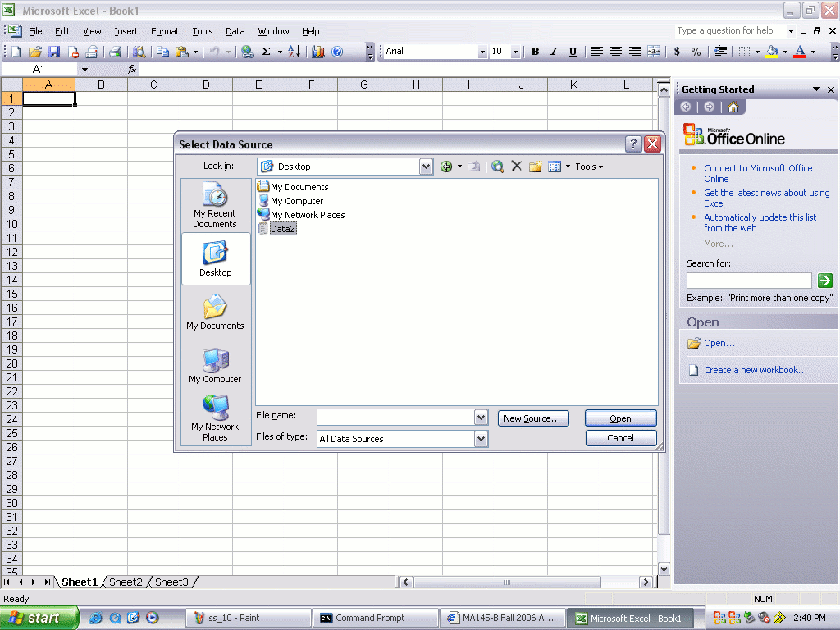
Task: Click the AutoSum sigma icon
Action: [x=266, y=52]
